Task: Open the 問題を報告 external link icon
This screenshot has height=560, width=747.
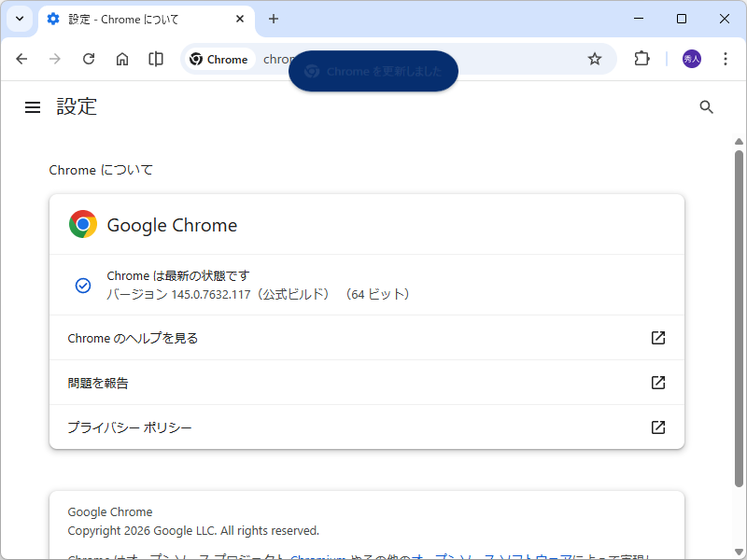Action: tap(658, 383)
